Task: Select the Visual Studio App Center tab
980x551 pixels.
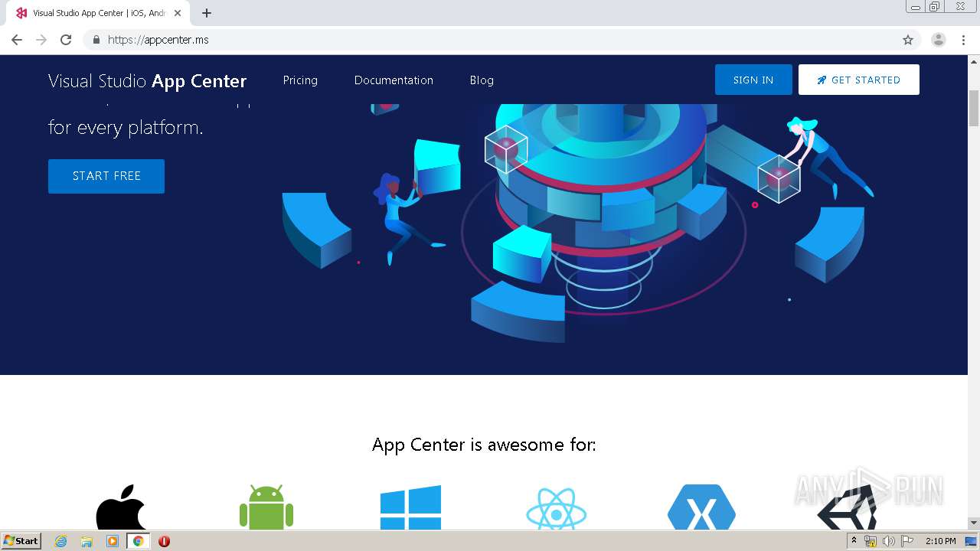Action: click(x=98, y=13)
